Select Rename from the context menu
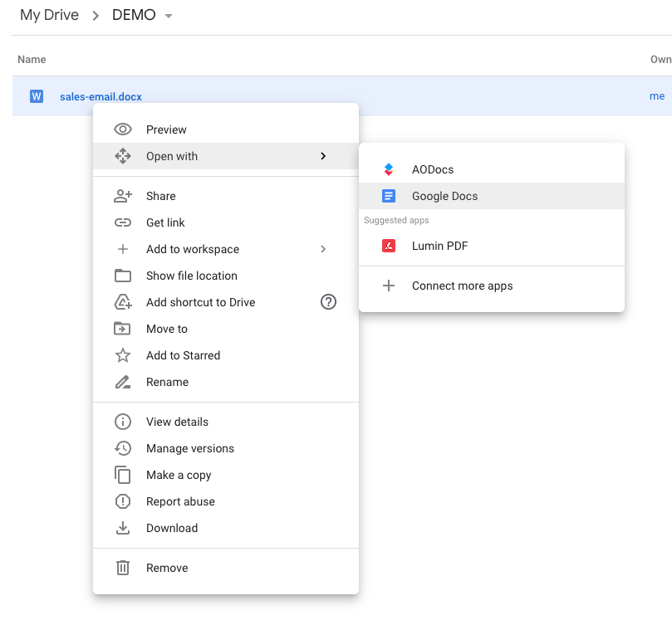 (x=169, y=382)
